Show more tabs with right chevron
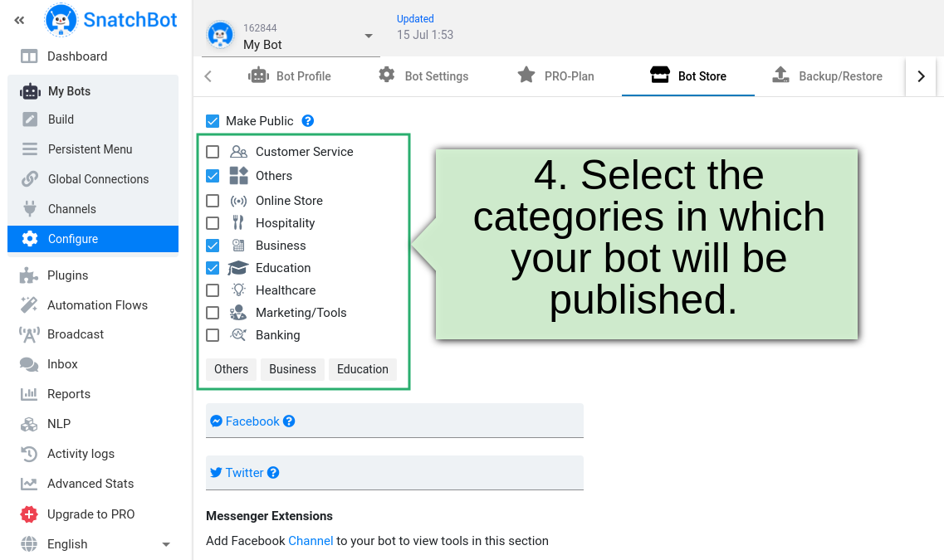The width and height of the screenshot is (944, 560). point(921,76)
